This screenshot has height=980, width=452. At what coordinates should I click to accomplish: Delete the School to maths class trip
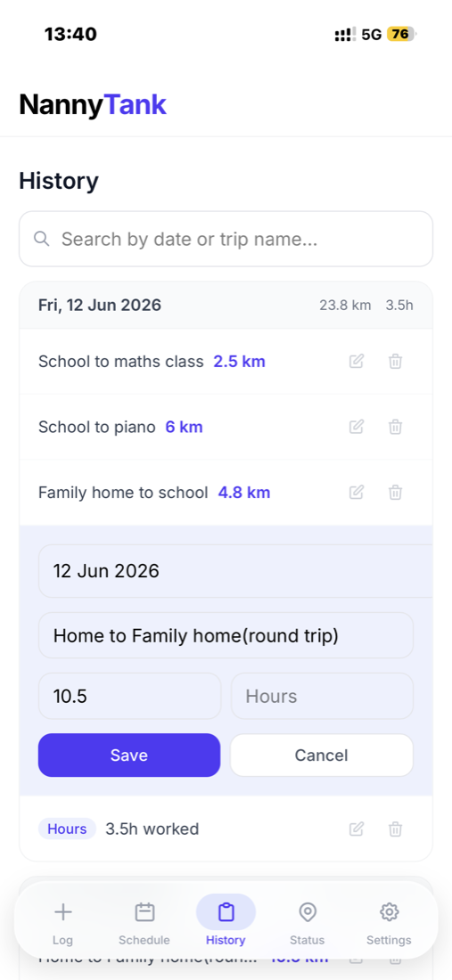coord(395,361)
